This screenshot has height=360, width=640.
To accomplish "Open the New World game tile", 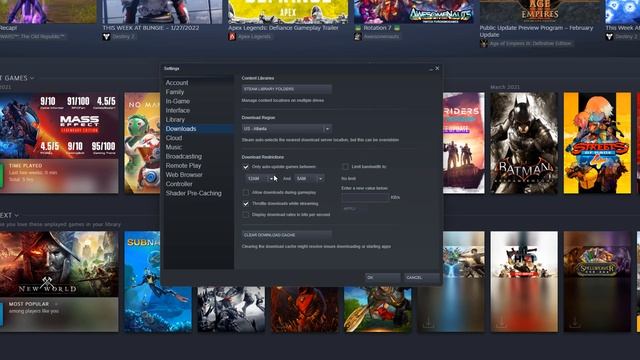I will tap(59, 264).
